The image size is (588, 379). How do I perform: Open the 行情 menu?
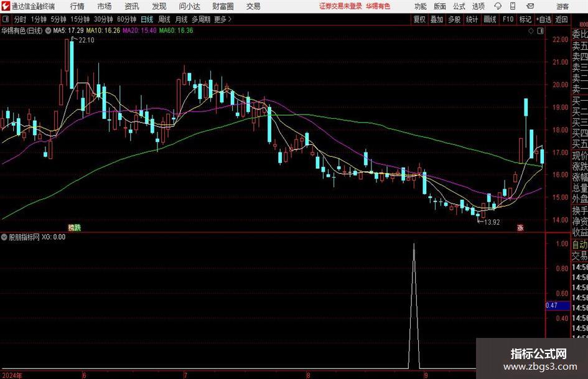click(77, 6)
